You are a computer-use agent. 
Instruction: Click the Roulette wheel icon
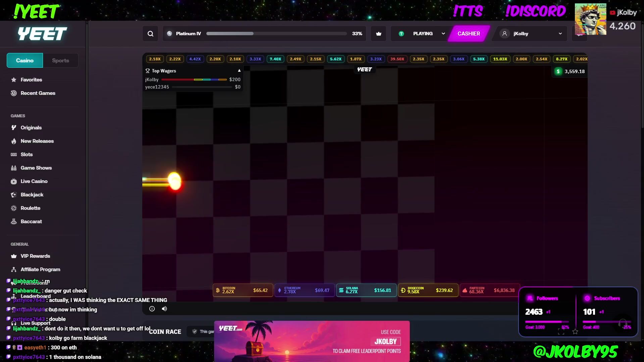point(14,208)
